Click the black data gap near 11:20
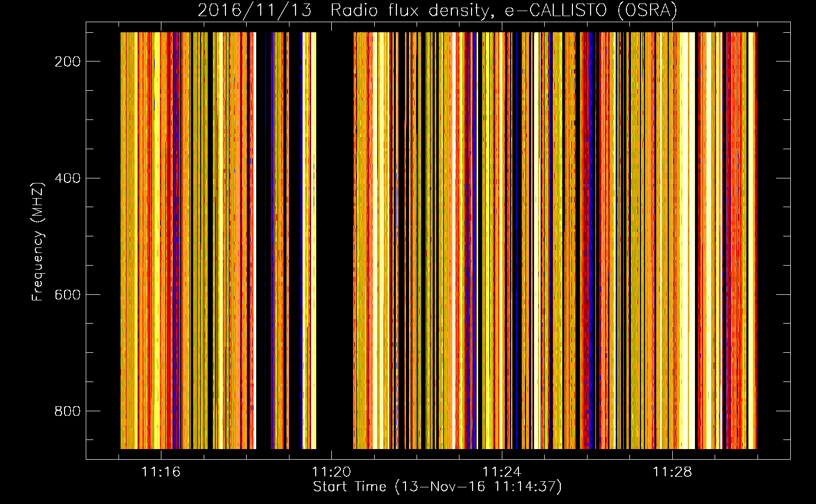Screen dimensions: 816x504 335,240
